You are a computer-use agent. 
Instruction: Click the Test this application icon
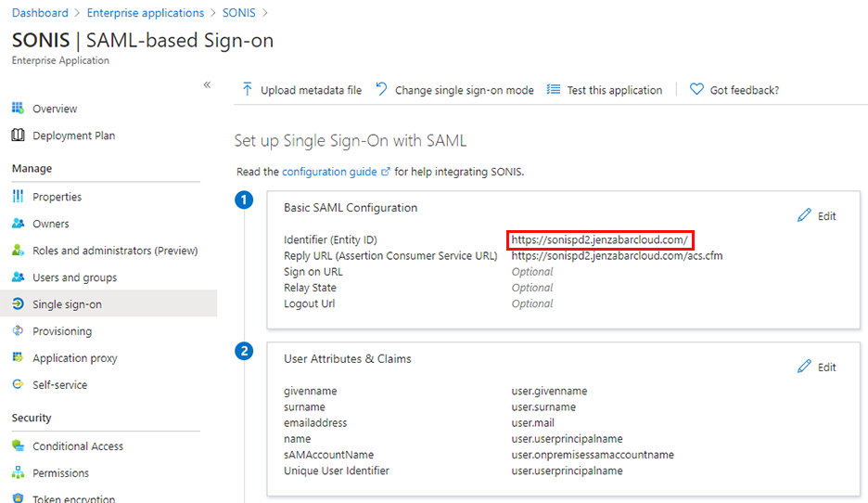[554, 90]
